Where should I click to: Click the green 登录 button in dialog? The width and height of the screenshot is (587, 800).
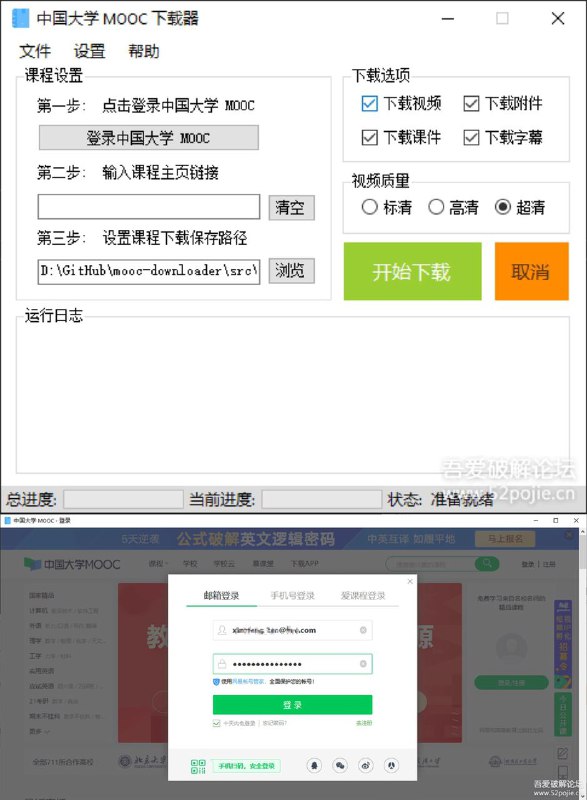[292, 705]
